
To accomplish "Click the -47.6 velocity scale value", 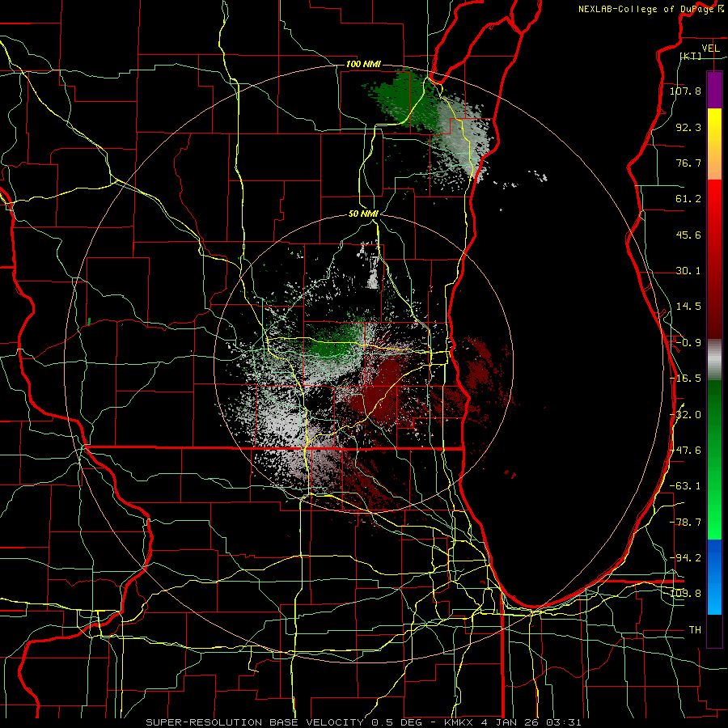I will 685,451.
